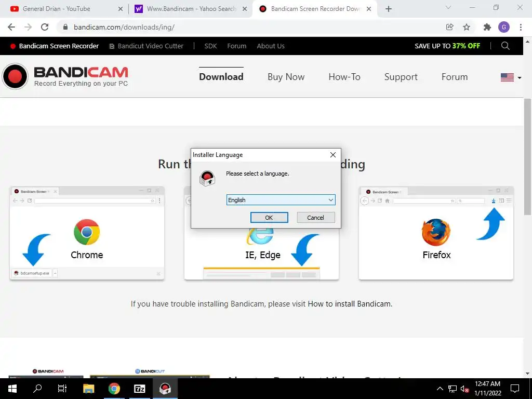The width and height of the screenshot is (532, 399).
Task: Click the IE, Edge instruction thumbnail
Action: 261,254
